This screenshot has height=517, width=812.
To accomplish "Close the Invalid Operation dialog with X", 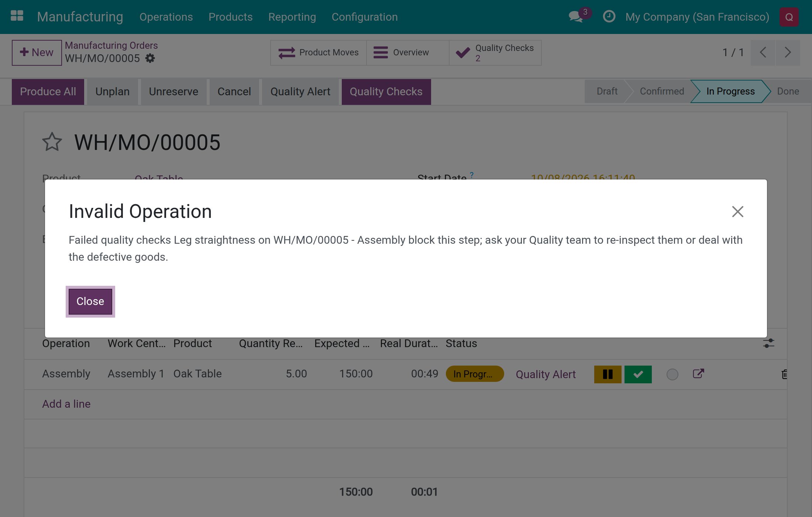I will (x=737, y=212).
